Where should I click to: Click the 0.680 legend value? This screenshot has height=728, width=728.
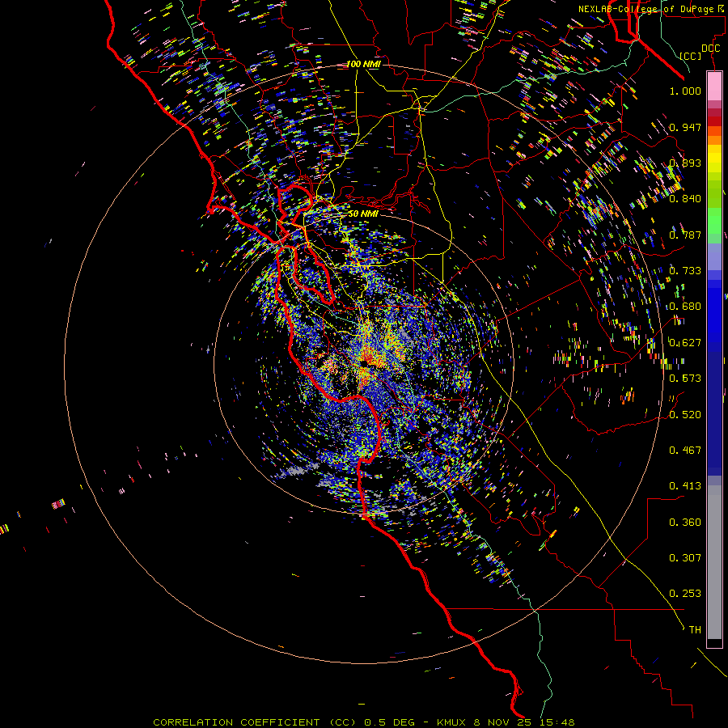click(685, 307)
